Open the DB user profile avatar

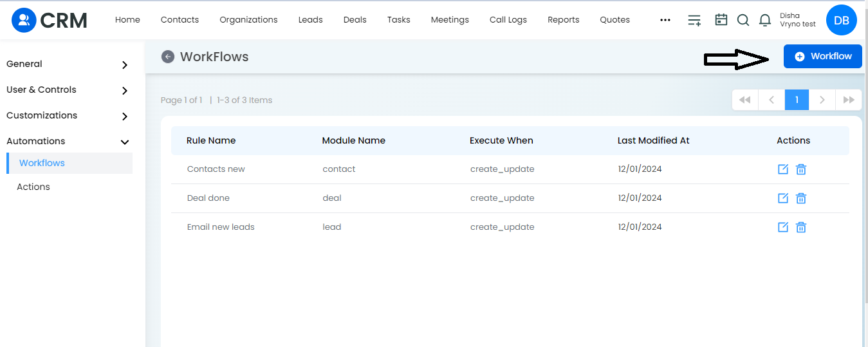(842, 20)
